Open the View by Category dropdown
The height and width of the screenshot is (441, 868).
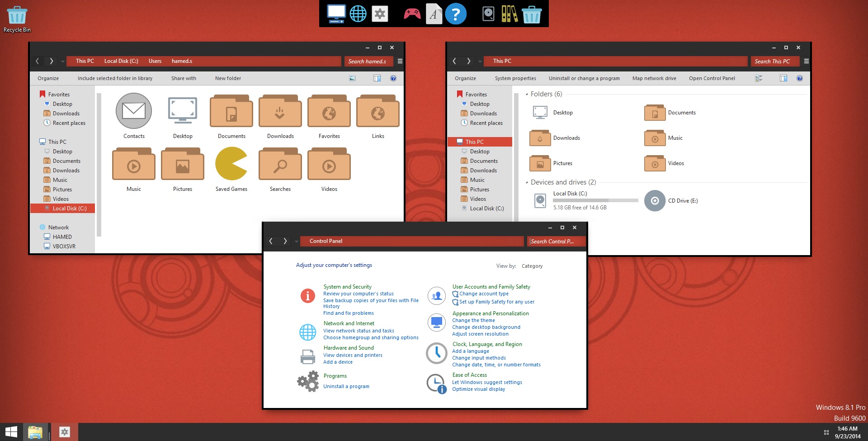(532, 266)
